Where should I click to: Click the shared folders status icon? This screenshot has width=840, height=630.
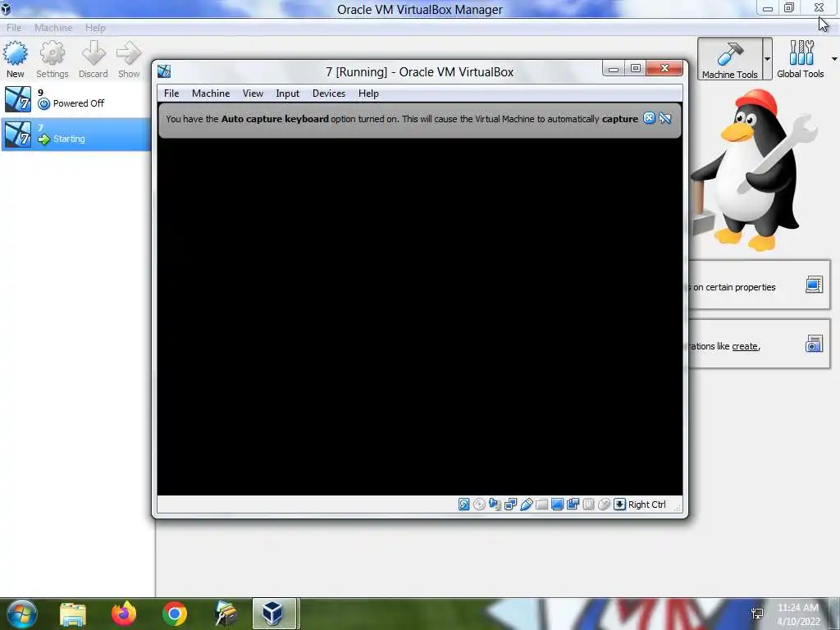[x=541, y=504]
